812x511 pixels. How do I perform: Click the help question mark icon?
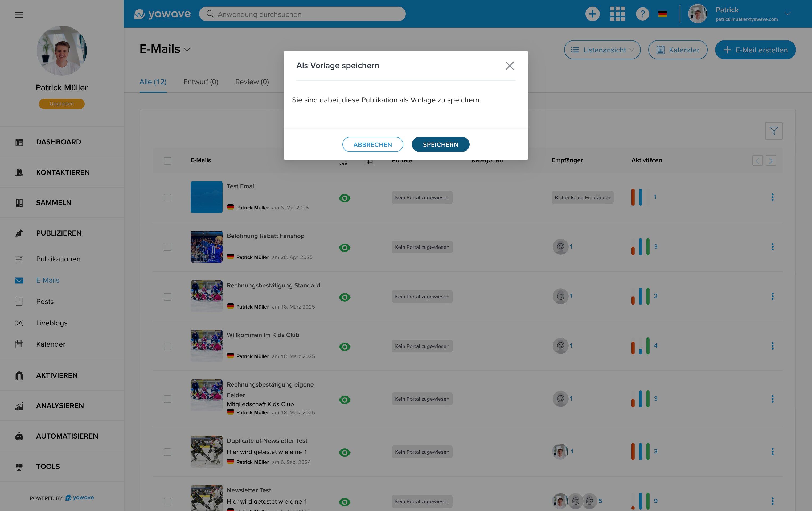(x=642, y=14)
